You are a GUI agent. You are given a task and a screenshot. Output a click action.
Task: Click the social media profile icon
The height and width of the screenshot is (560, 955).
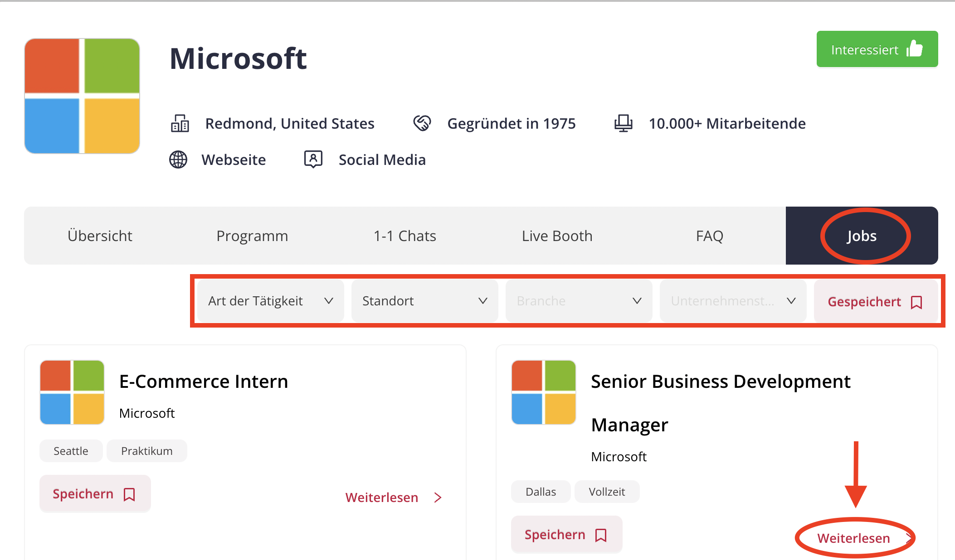click(x=313, y=159)
